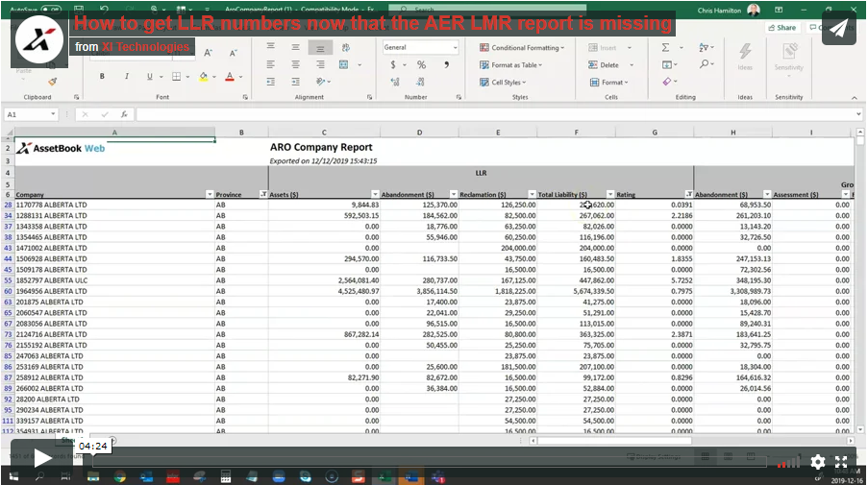This screenshot has width=868, height=485.
Task: Enter video fullscreen mode
Action: [841, 462]
